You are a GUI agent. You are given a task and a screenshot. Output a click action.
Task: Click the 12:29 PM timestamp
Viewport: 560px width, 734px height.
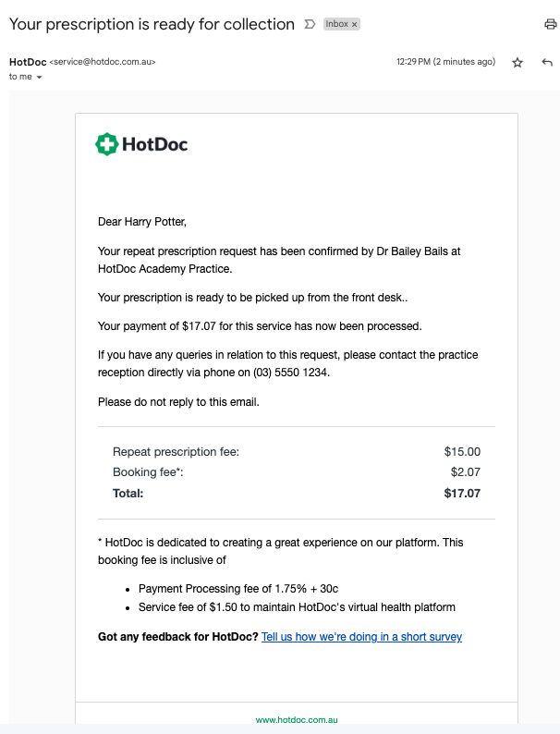click(x=445, y=62)
